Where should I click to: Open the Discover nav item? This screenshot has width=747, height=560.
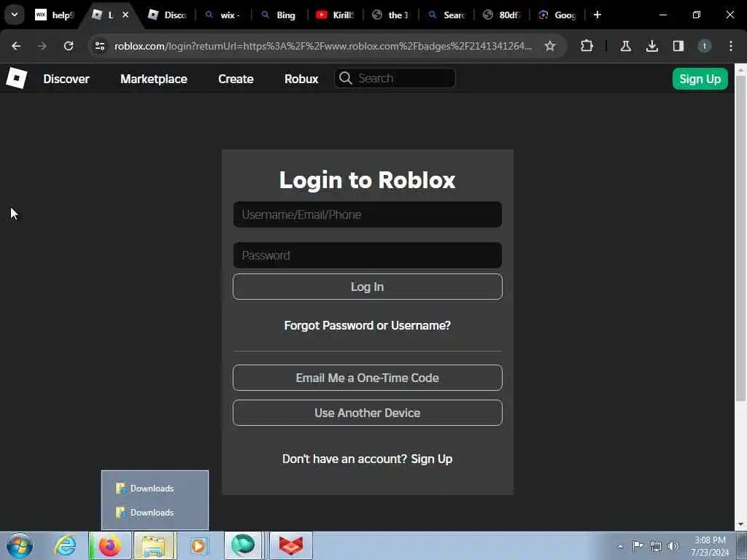[x=66, y=79]
